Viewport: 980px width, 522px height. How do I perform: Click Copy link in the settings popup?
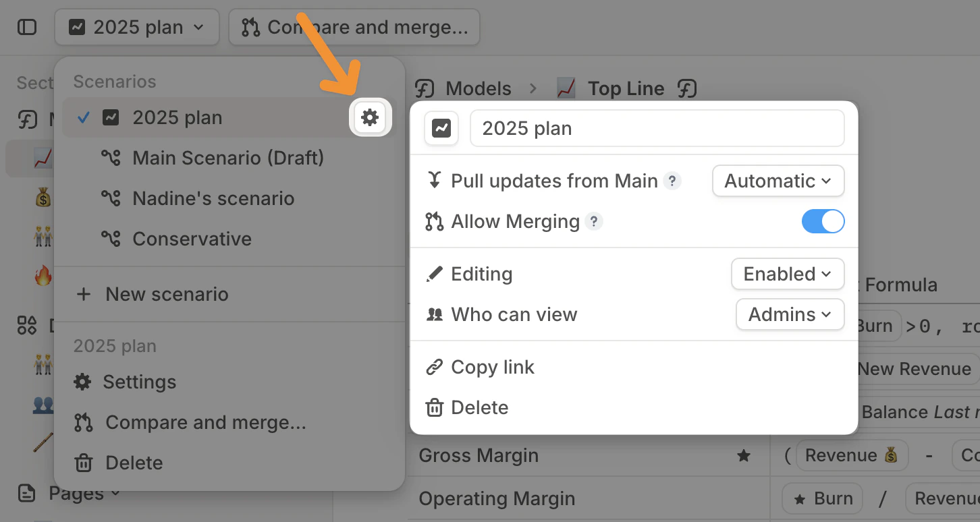click(x=493, y=367)
